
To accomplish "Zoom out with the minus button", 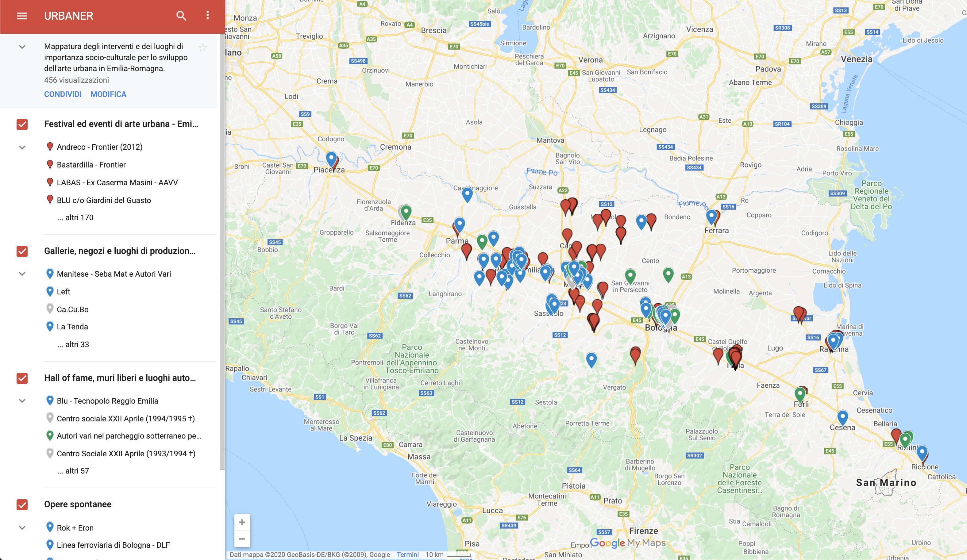I will pyautogui.click(x=242, y=539).
